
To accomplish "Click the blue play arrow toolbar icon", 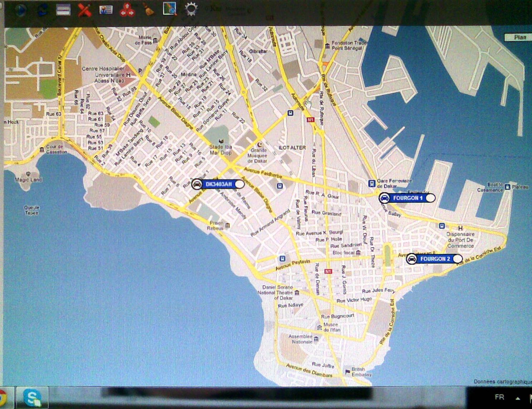I will (20, 10).
